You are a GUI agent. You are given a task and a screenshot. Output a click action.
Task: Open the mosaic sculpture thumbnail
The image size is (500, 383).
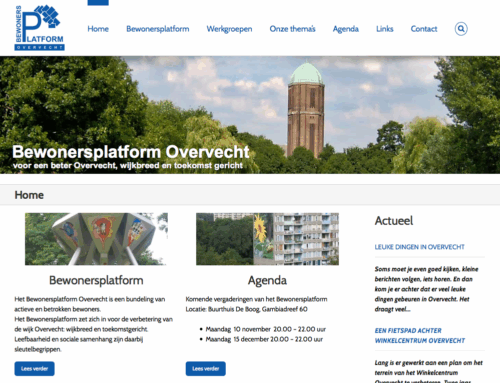click(96, 239)
